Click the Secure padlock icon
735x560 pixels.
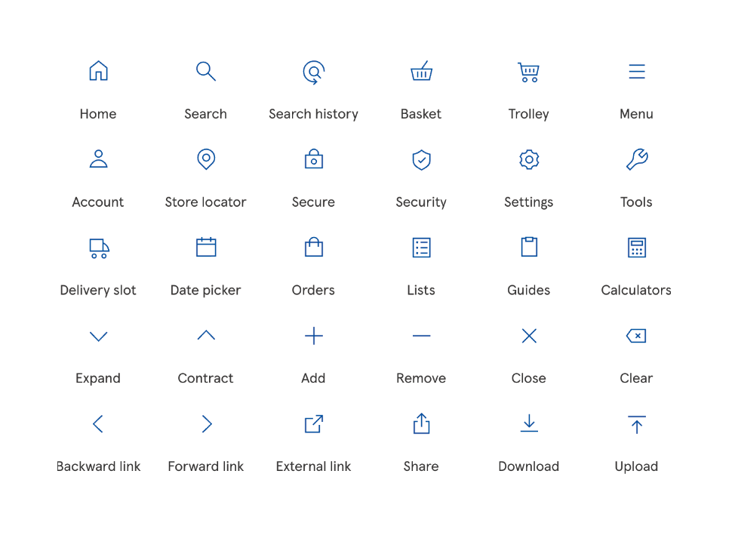pos(314,158)
